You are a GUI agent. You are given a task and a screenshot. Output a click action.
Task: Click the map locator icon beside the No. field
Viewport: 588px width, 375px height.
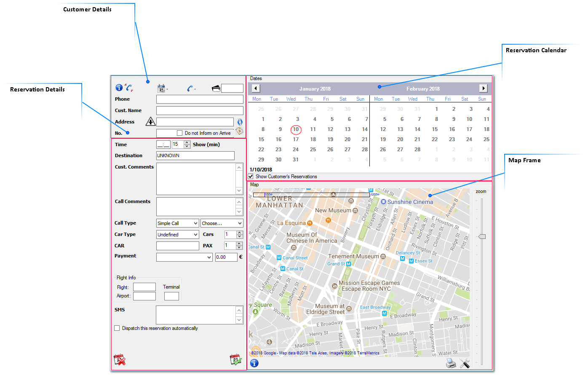239,131
